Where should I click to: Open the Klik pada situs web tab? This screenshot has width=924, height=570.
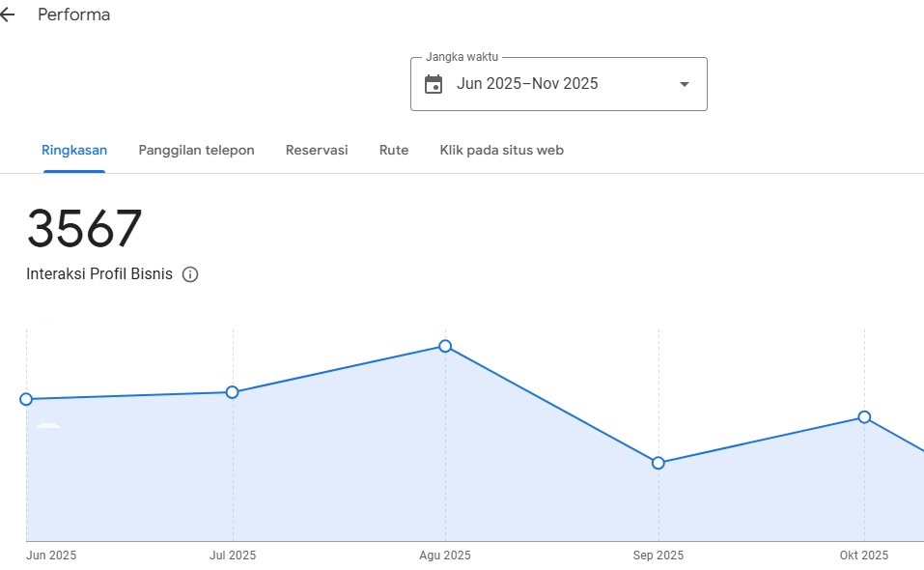pyautogui.click(x=501, y=150)
